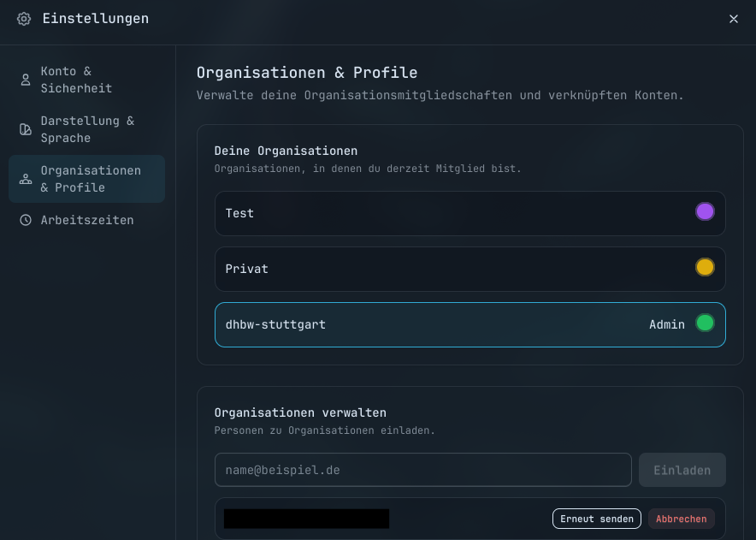Viewport: 756px width, 540px height.
Task: Click the Admin role label on dhbw-stuttgart
Action: [667, 325]
